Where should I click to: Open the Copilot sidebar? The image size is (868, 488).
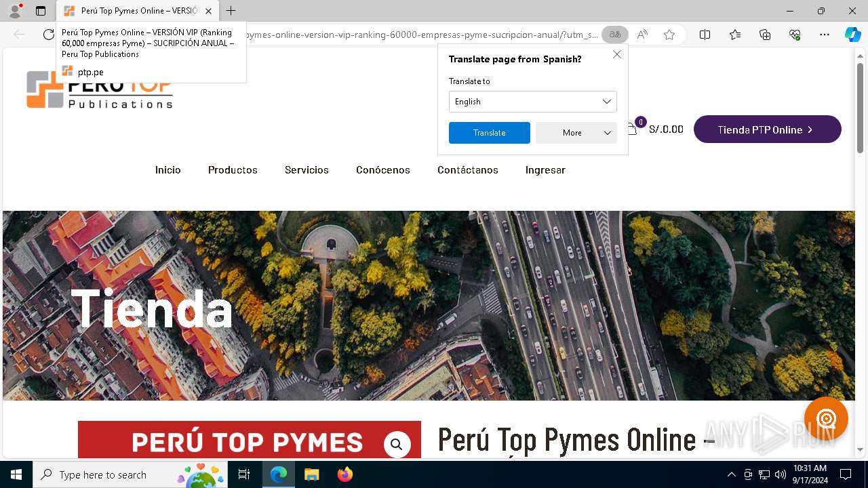click(852, 35)
